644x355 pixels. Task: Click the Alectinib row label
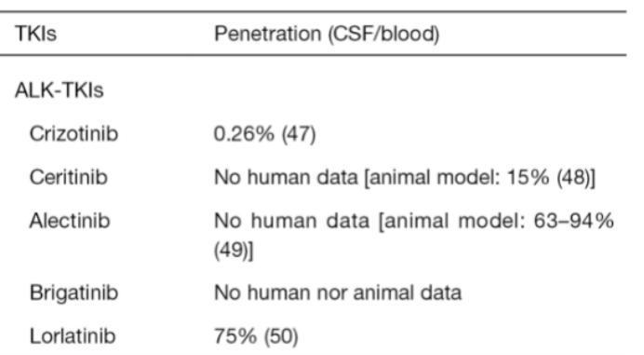click(x=70, y=221)
